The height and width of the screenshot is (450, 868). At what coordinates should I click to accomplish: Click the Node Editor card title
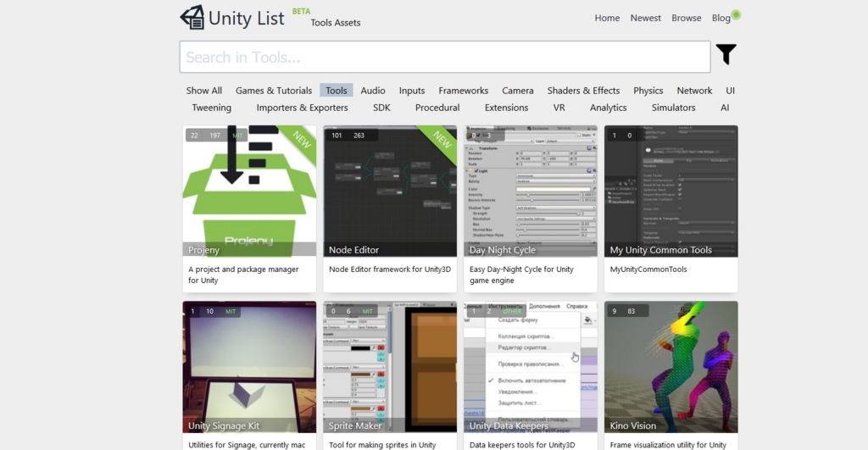pyautogui.click(x=353, y=250)
